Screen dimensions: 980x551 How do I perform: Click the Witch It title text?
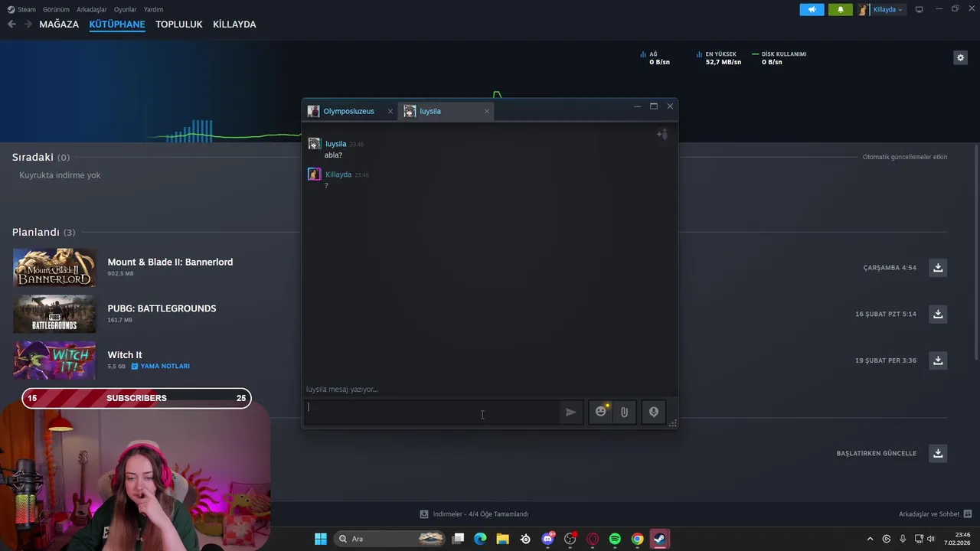125,355
